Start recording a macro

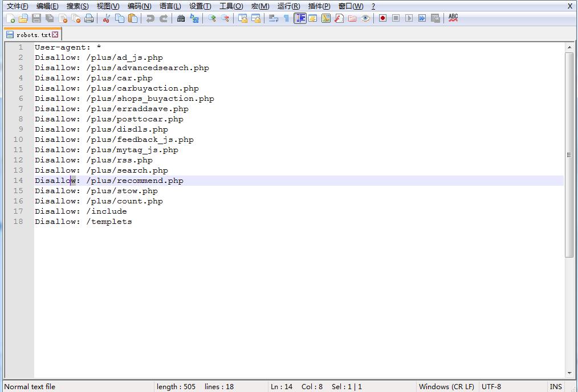pos(382,18)
